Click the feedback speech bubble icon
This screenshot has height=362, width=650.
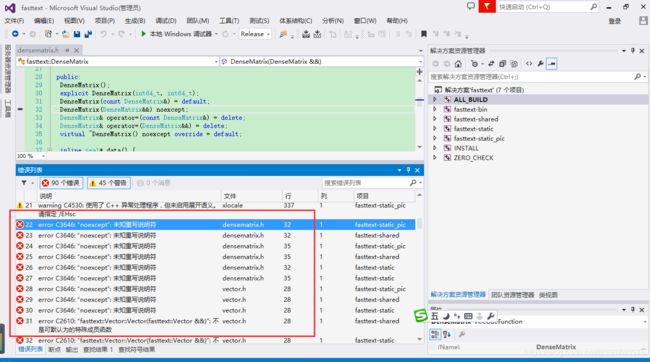tap(471, 6)
